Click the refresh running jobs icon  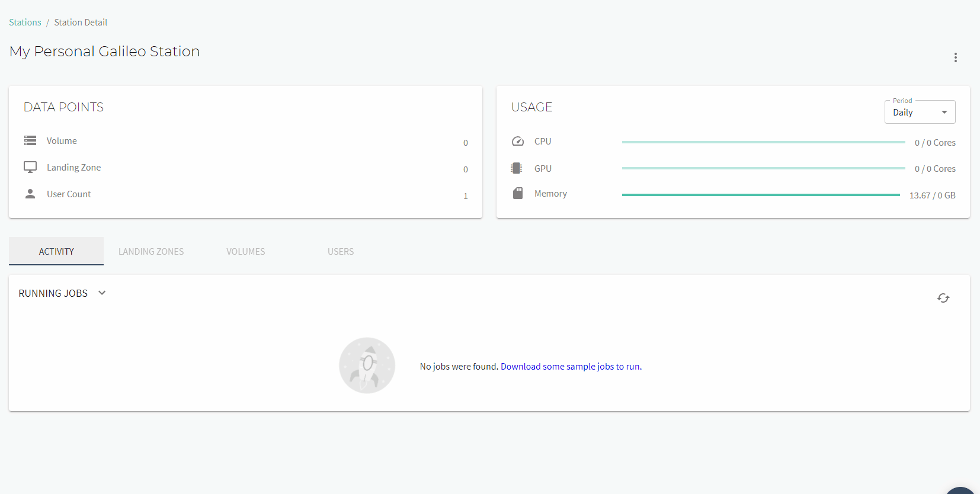943,298
